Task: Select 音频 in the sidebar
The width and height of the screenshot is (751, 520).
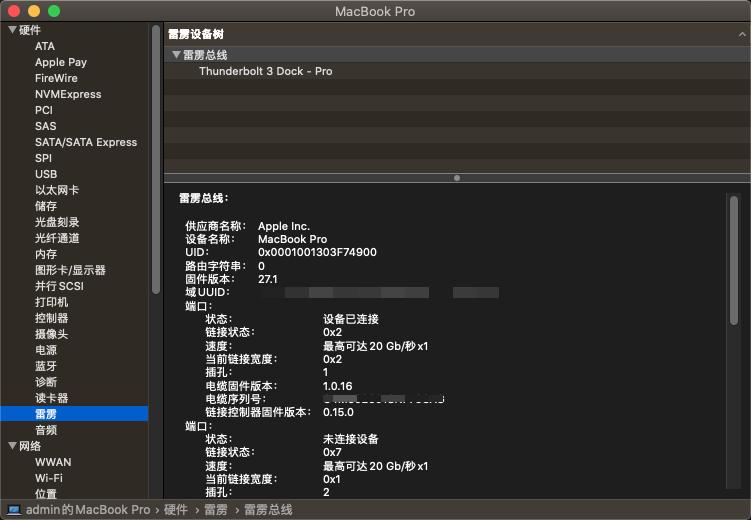Action: click(x=46, y=430)
